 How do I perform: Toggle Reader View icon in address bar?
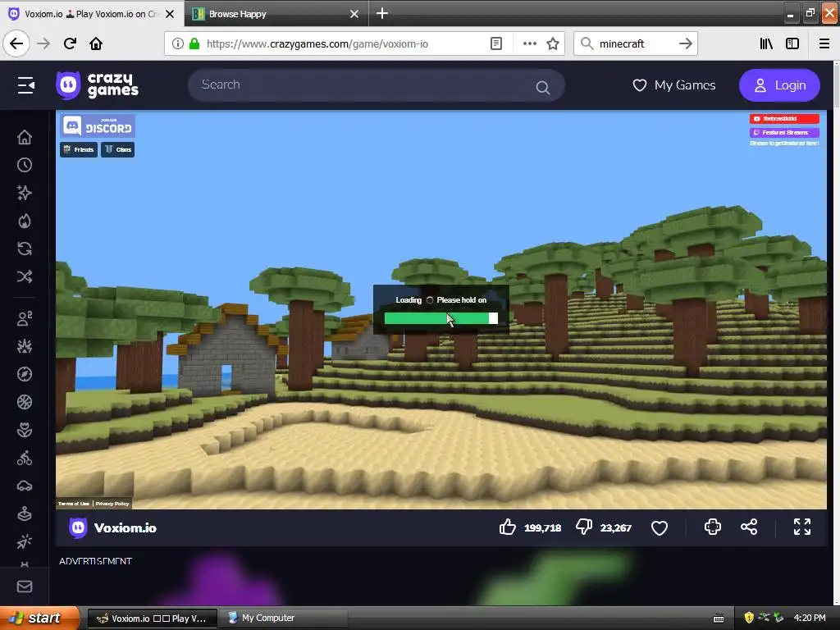click(x=496, y=43)
